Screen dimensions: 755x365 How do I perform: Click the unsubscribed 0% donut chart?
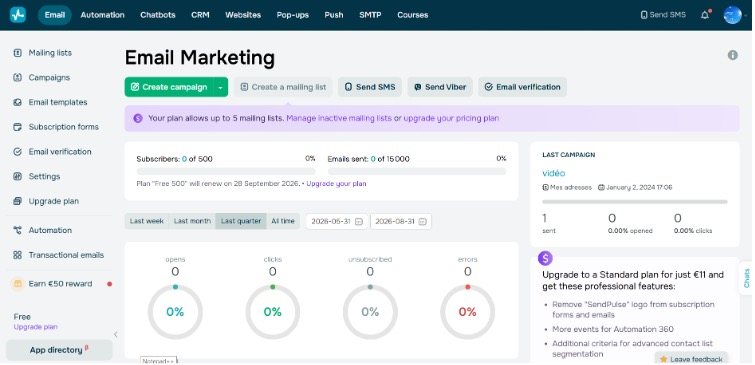click(x=370, y=312)
